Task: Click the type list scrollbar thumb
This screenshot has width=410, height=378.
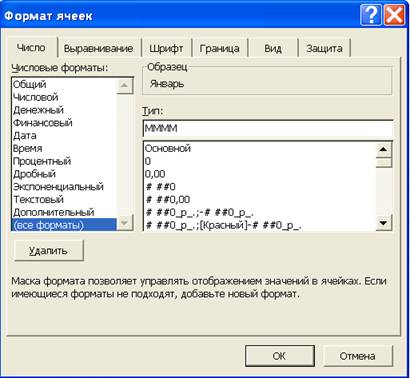Action: [x=384, y=162]
